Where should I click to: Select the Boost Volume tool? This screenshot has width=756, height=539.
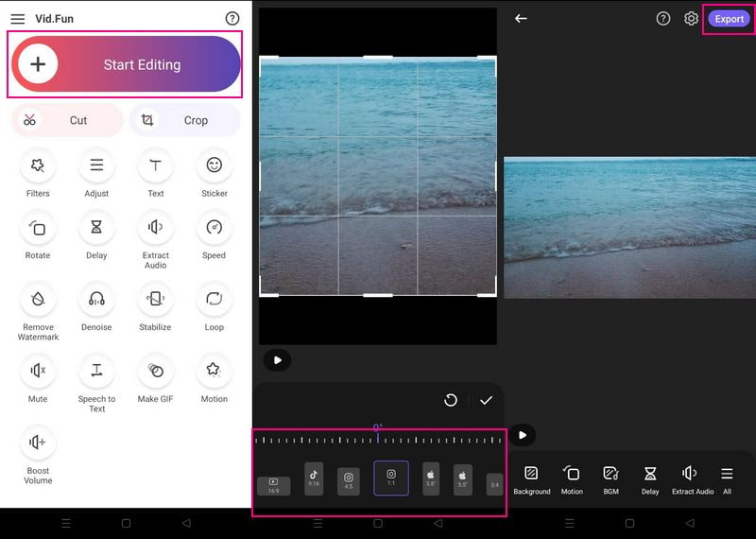pos(38,443)
